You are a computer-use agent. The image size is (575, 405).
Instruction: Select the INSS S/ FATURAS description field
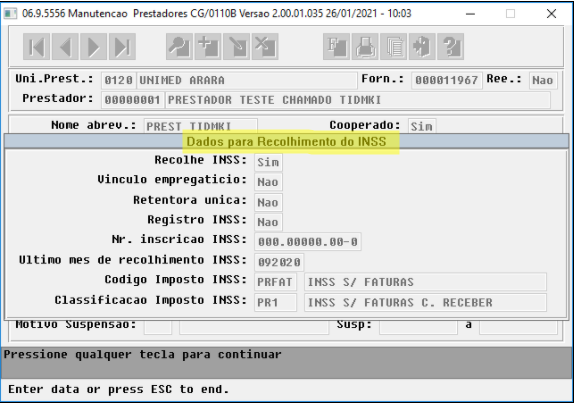pyautogui.click(x=425, y=282)
